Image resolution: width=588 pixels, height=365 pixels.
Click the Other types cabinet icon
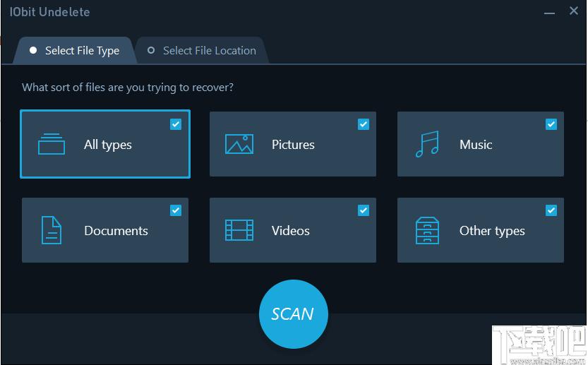[427, 230]
